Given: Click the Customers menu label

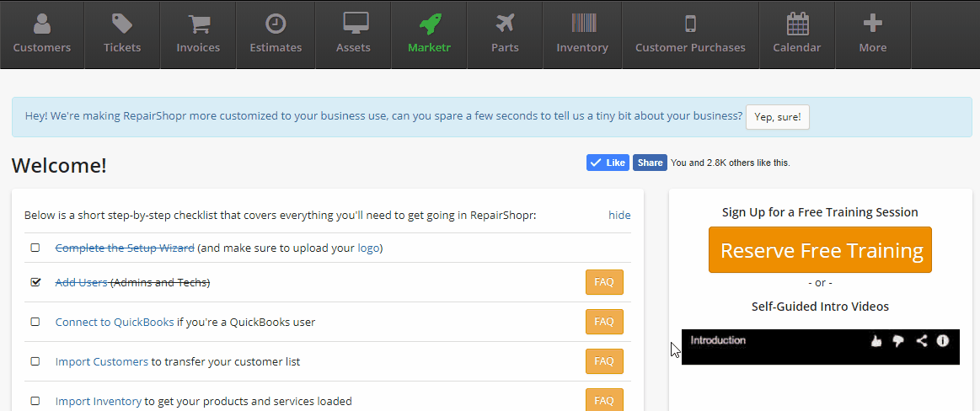Looking at the screenshot, I should [42, 47].
